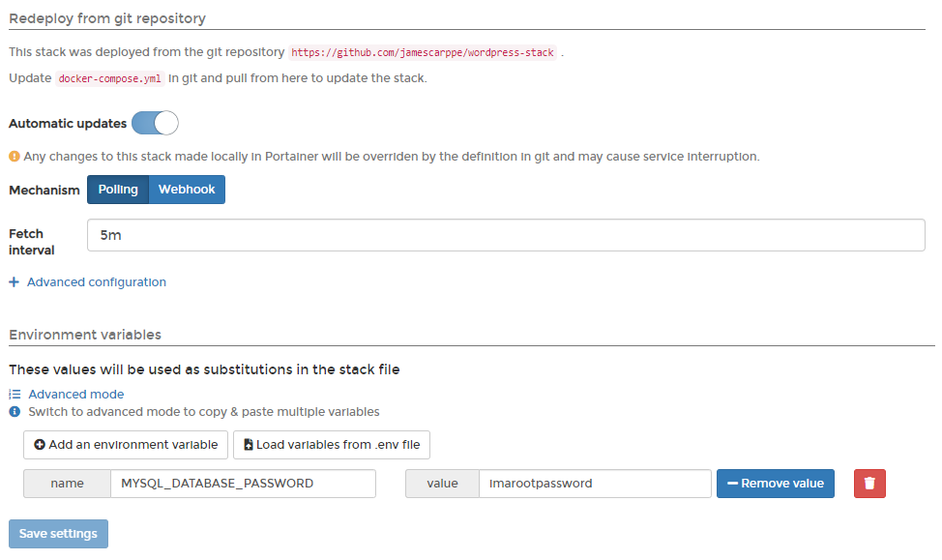Click the orange warning icon
942x560 pixels.
(x=15, y=156)
